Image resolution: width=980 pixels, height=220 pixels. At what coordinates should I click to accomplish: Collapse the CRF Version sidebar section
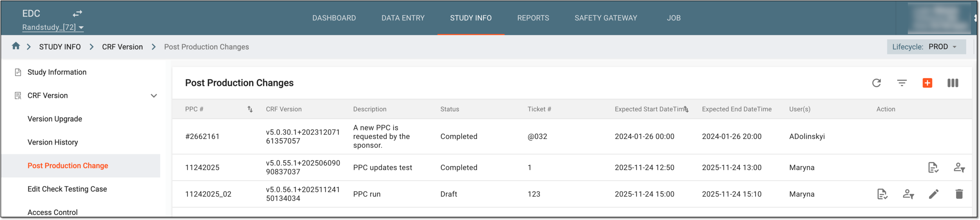(154, 96)
